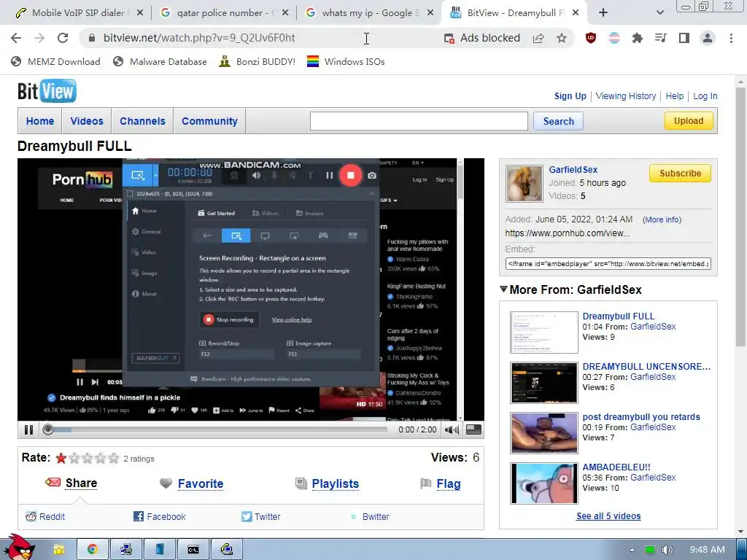Flag this video
This screenshot has height=560, width=747.
440,483
